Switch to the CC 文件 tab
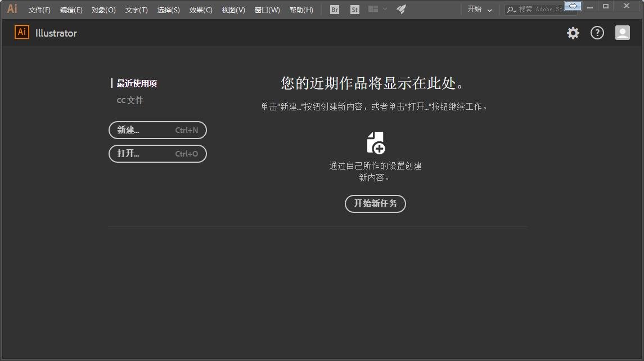644x361 pixels. [130, 100]
